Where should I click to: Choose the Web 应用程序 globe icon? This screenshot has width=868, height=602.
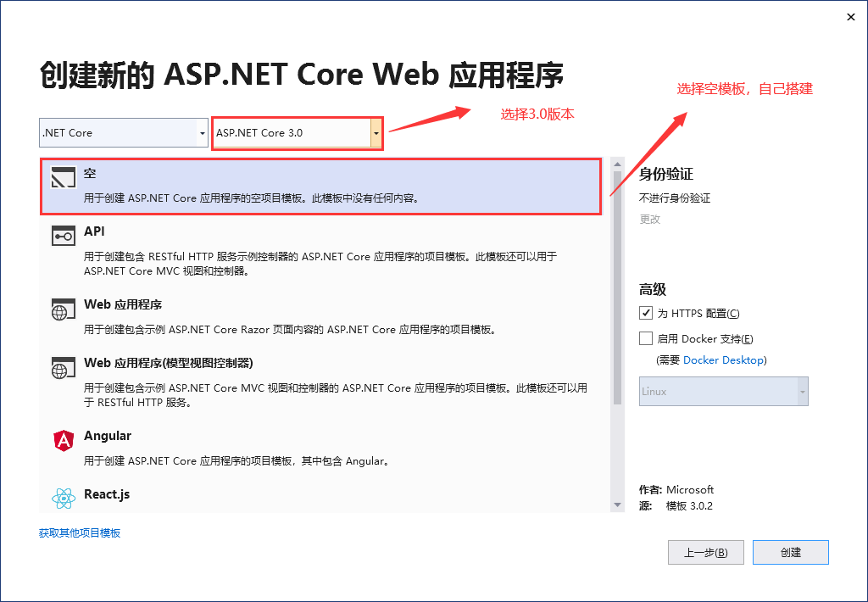pyautogui.click(x=63, y=309)
